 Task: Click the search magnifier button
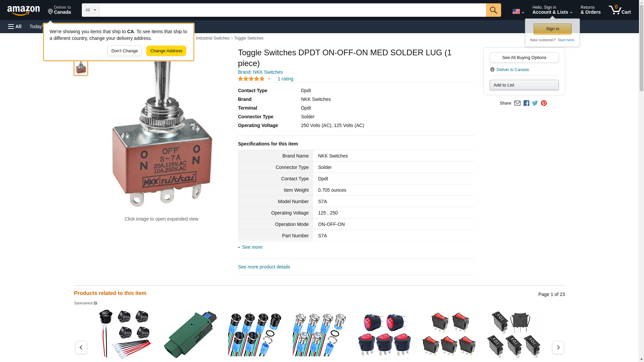pyautogui.click(x=493, y=10)
